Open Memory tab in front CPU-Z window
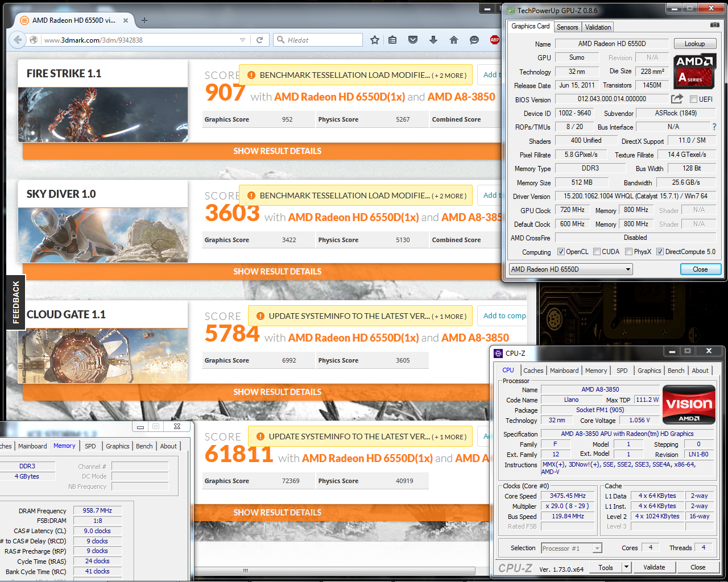 596,371
